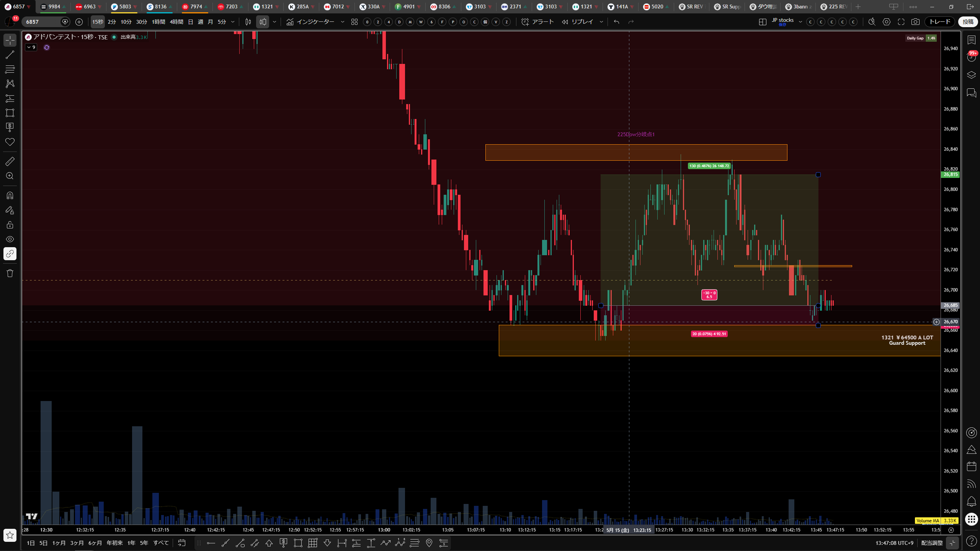Select the ruler measure tool
The image size is (980, 551).
[x=10, y=161]
